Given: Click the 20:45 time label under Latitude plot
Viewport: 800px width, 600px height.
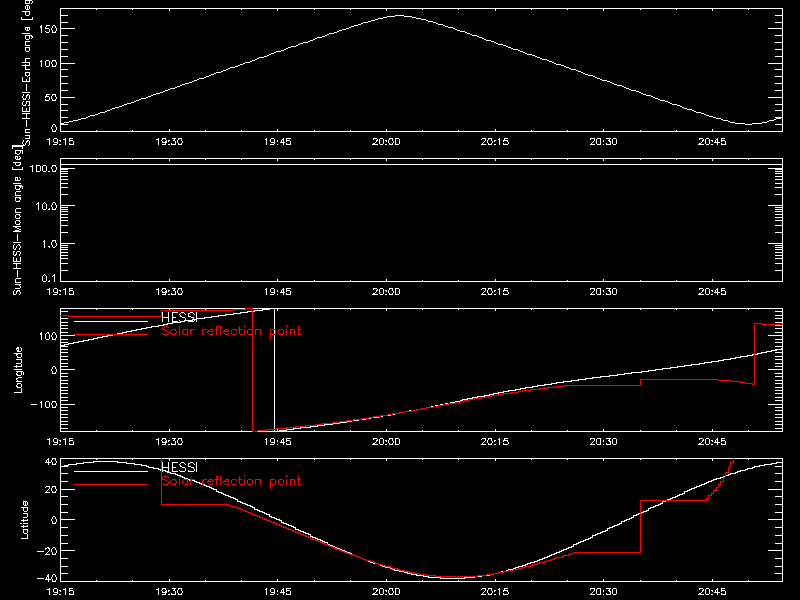Looking at the screenshot, I should pyautogui.click(x=712, y=591).
